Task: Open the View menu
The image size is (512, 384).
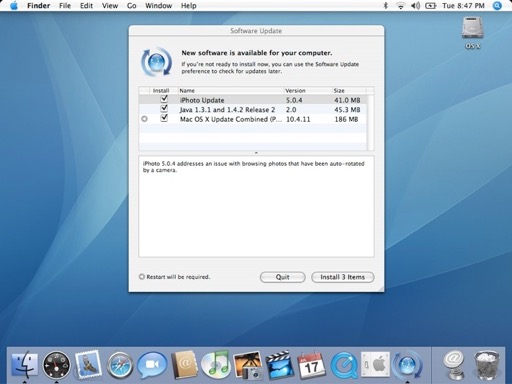Action: point(110,6)
